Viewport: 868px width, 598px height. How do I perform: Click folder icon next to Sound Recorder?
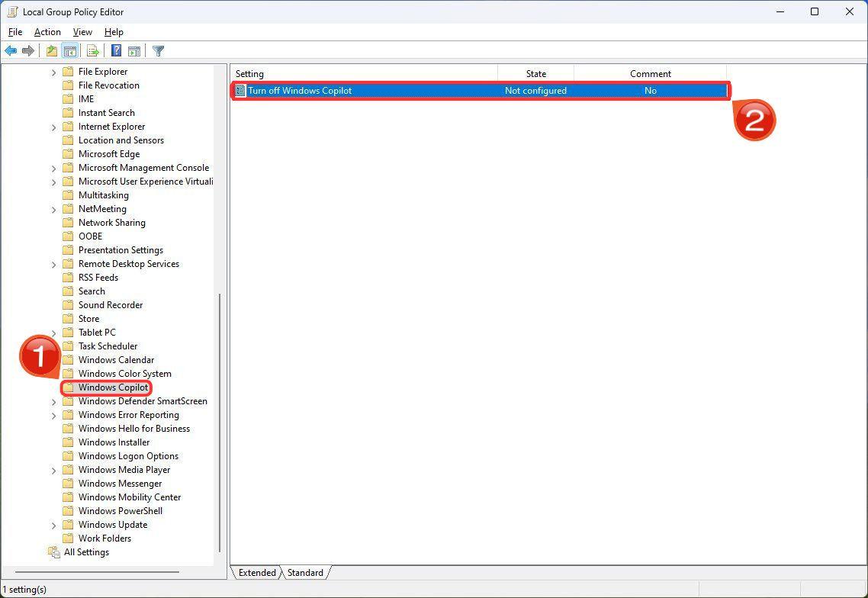point(68,305)
